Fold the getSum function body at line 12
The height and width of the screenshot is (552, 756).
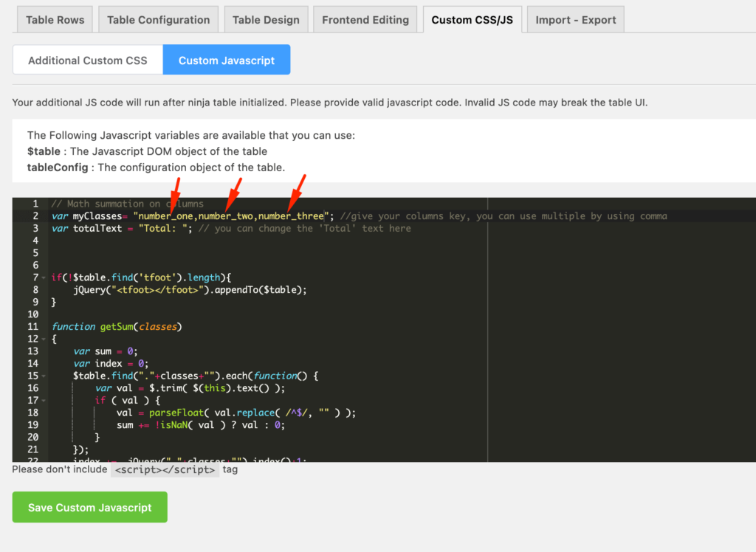(x=44, y=339)
